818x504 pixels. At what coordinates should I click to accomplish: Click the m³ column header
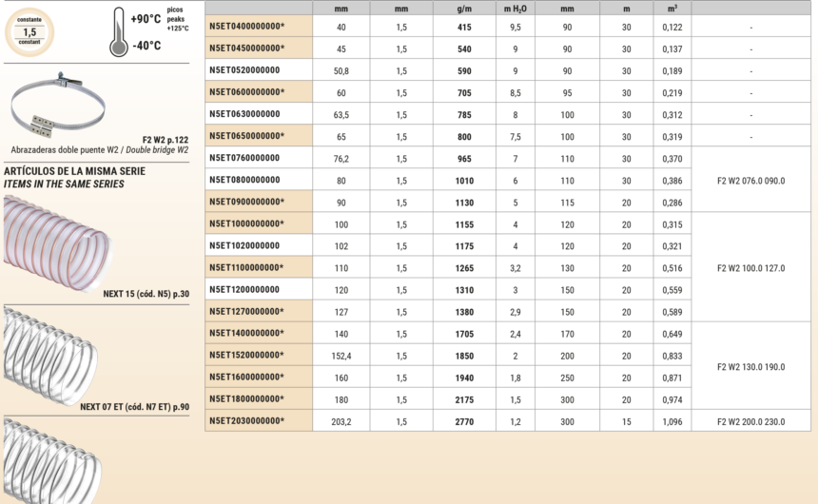point(672,8)
